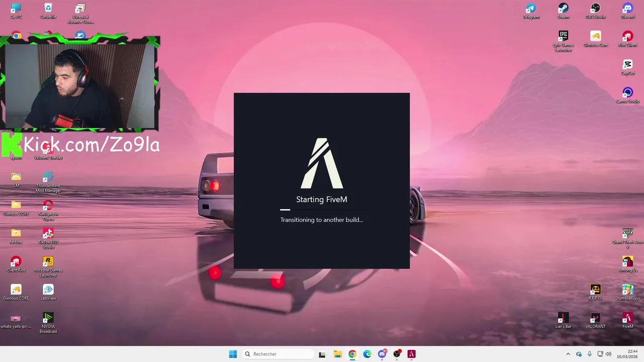Image resolution: width=644 pixels, height=362 pixels.
Task: Click the FiveM logo on splash screen
Action: pyautogui.click(x=322, y=163)
